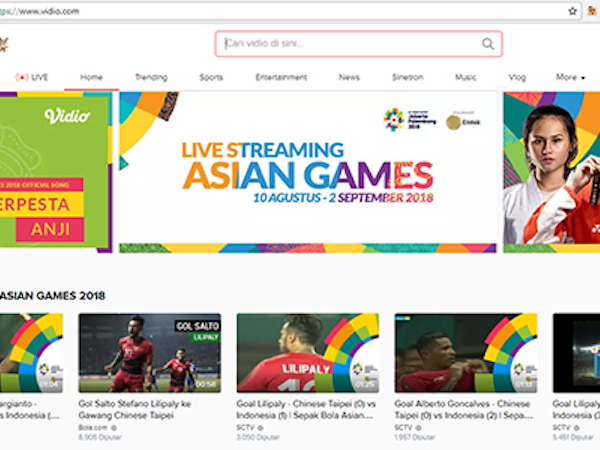Play the Goal Alberto Goncalves thumbnail

pos(466,353)
